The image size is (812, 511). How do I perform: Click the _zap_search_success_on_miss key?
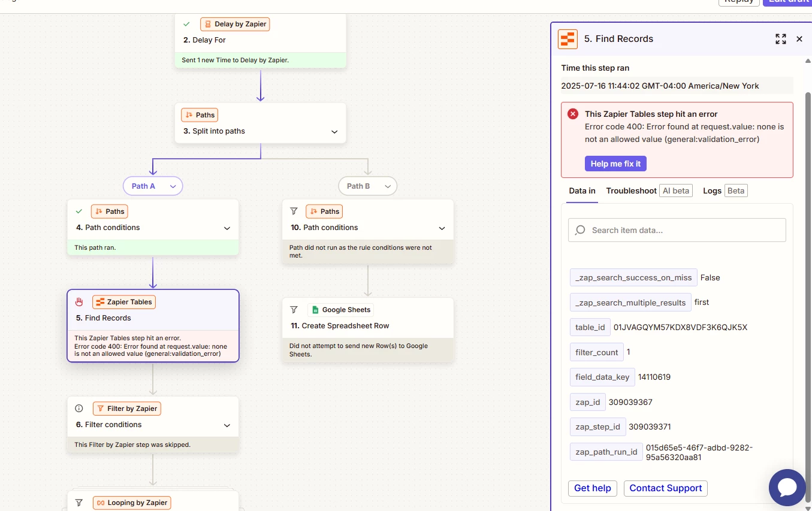click(633, 277)
